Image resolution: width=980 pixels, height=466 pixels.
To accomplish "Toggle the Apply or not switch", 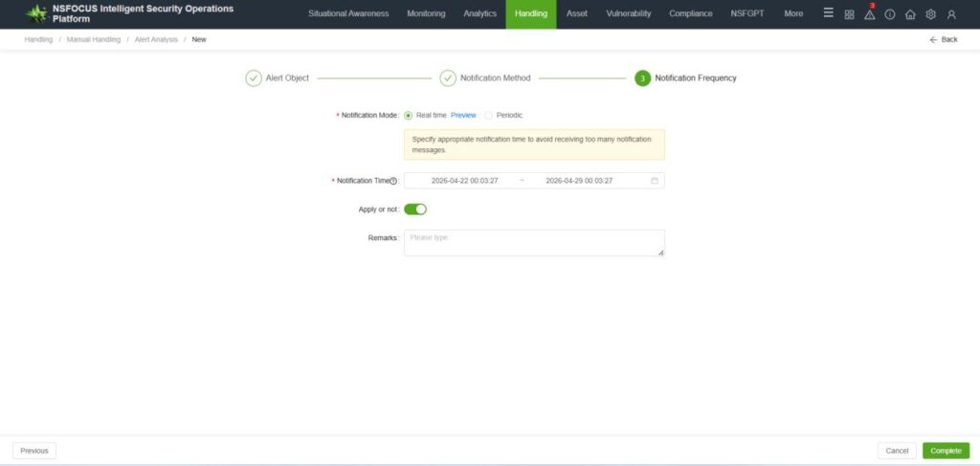I will (x=415, y=209).
